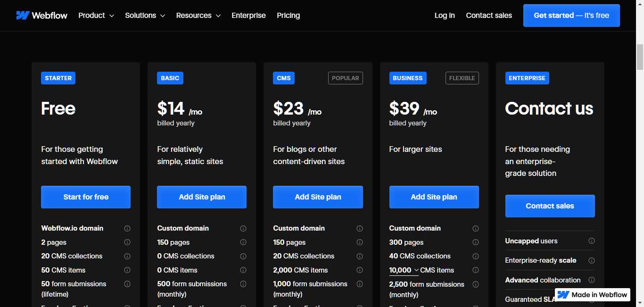Show info for 1,000 form submissions
This screenshot has width=644, height=307.
[360, 284]
